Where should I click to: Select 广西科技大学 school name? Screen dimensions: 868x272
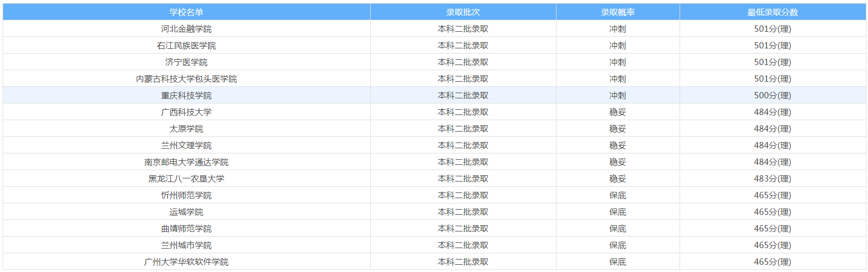click(x=186, y=112)
